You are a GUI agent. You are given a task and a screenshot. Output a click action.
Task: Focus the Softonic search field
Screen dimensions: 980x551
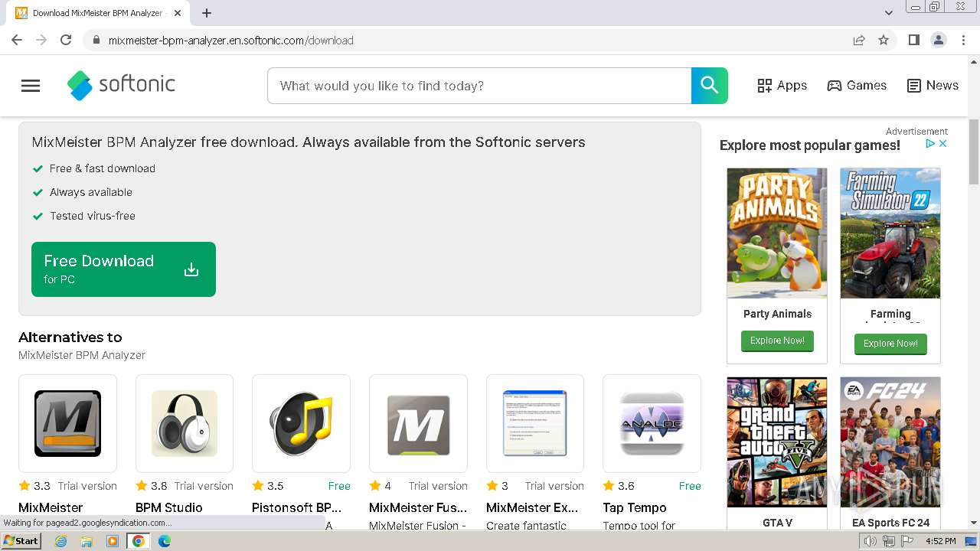click(x=479, y=86)
